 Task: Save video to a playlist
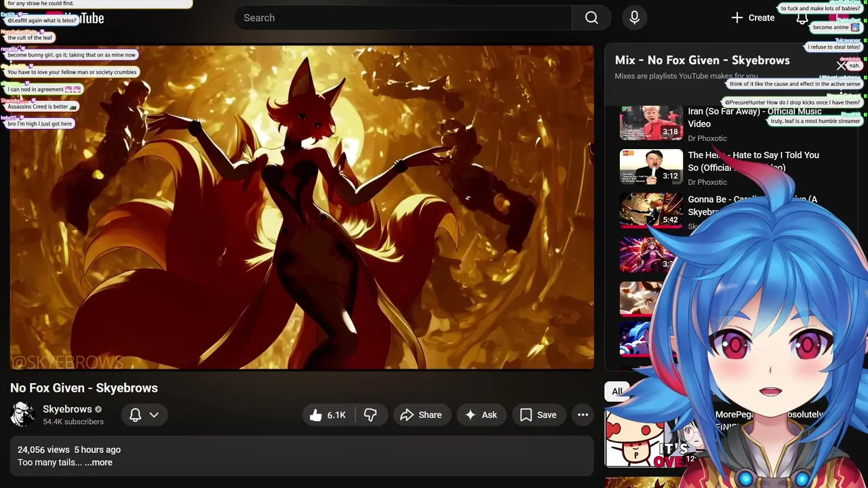(538, 415)
